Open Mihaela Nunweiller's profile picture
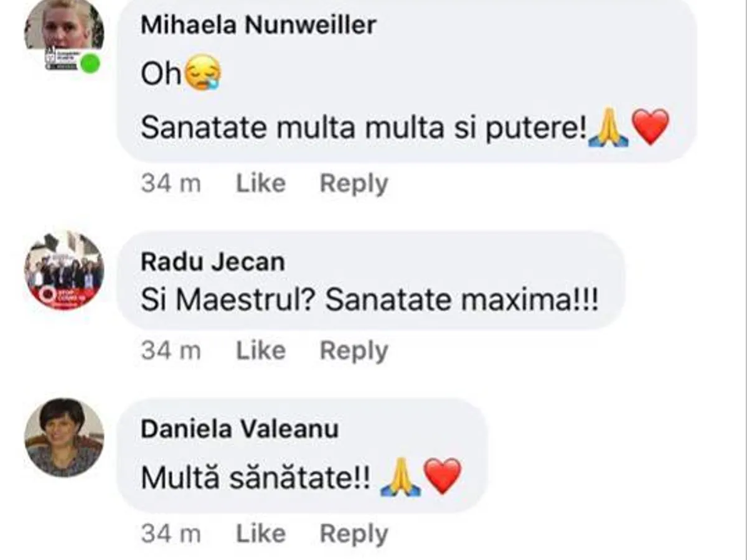747x560 pixels. (x=64, y=28)
